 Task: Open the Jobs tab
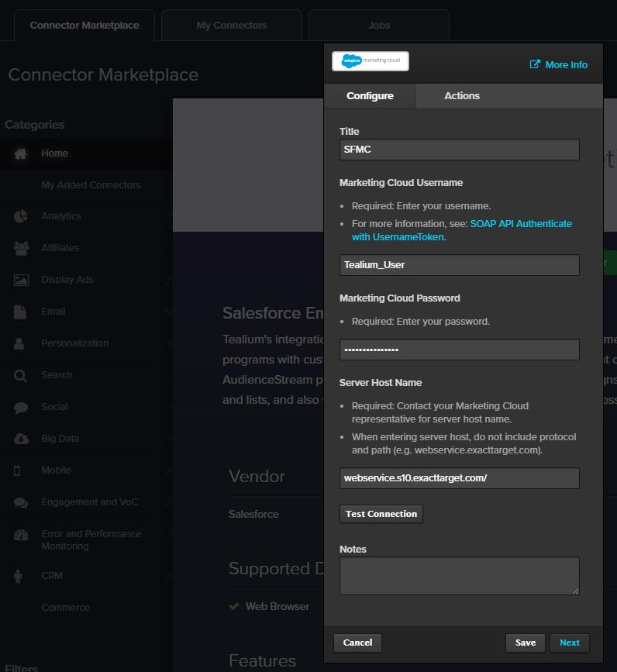coord(378,25)
